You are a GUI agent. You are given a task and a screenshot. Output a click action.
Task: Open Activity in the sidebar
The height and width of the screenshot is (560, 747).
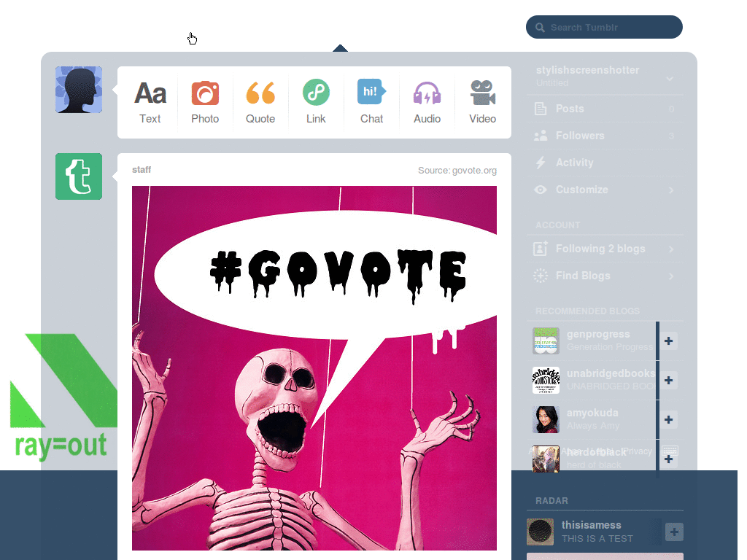coord(605,163)
